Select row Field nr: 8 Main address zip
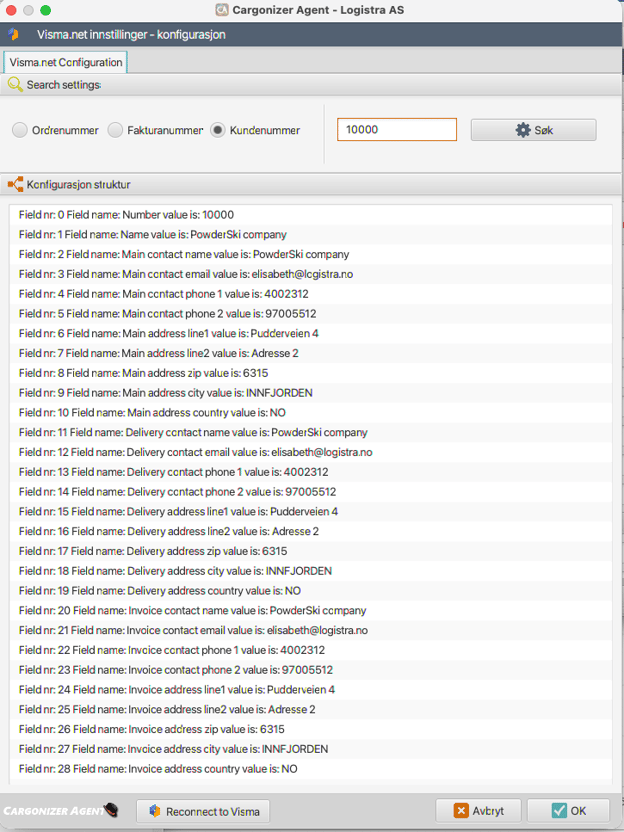The image size is (624, 832). point(311,373)
